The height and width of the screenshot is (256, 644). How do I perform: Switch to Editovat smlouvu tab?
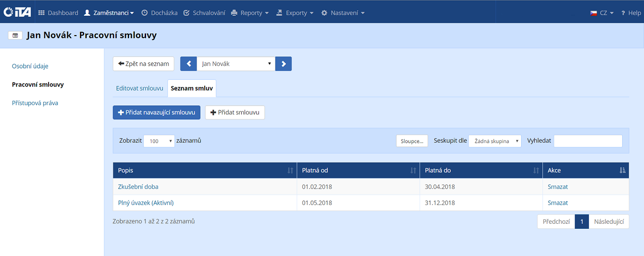tap(140, 88)
